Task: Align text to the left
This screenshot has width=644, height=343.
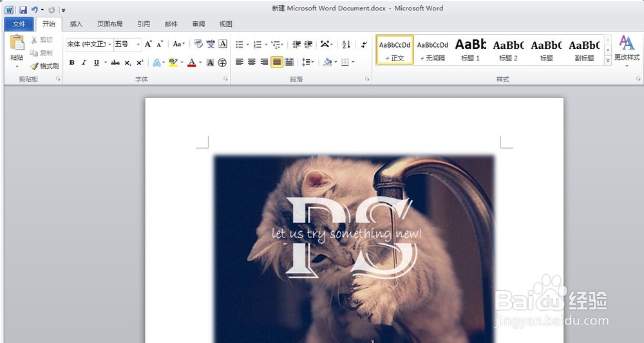Action: coord(240,62)
